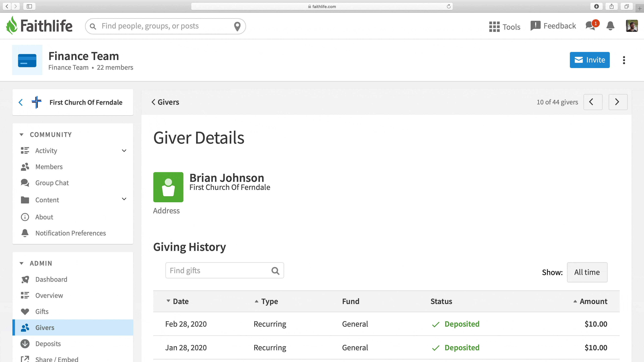Click the Gifts heart icon

point(25,312)
